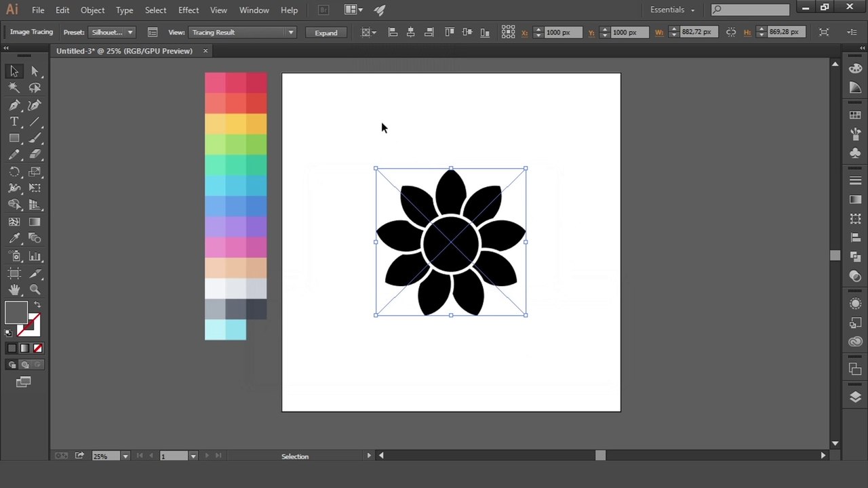Select the Mesh tool
The width and height of the screenshot is (868, 488).
click(x=14, y=222)
